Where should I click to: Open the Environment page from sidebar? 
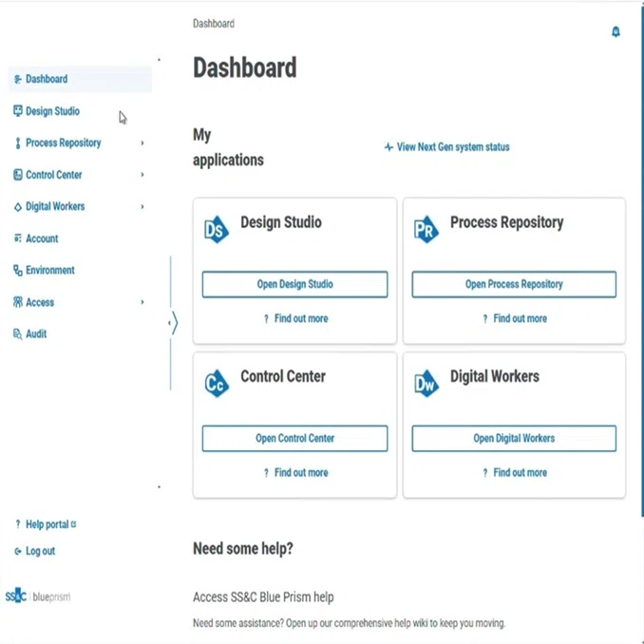point(80,271)
